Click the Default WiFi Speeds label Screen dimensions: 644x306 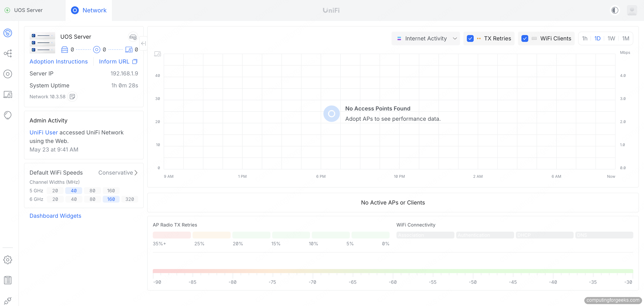click(x=56, y=173)
